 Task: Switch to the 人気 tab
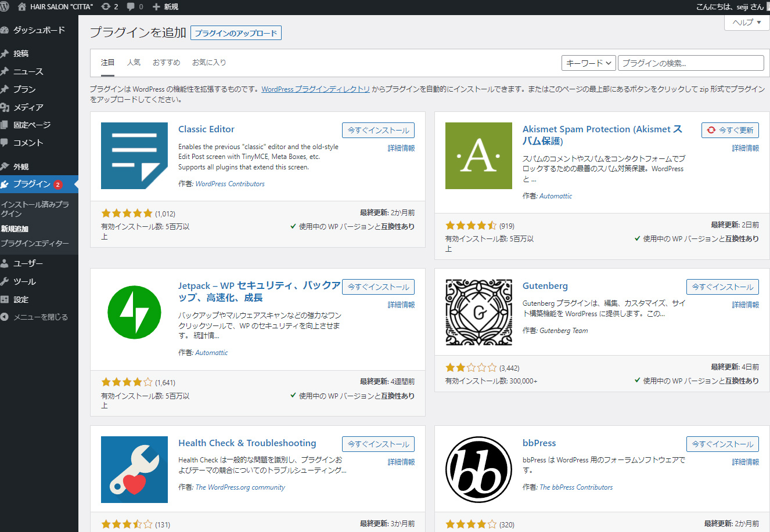click(x=134, y=63)
